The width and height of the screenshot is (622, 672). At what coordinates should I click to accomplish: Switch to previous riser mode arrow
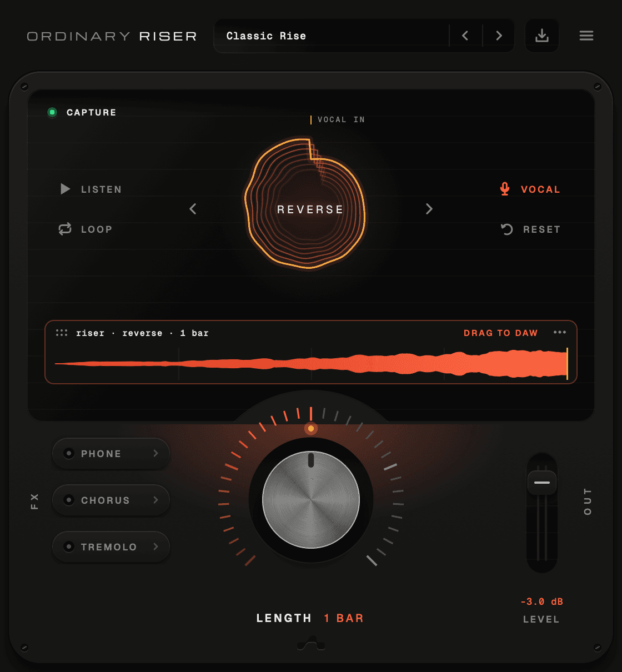193,209
